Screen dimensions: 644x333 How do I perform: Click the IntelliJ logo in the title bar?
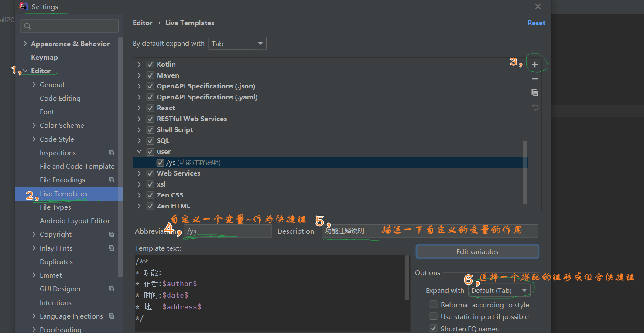(24, 7)
